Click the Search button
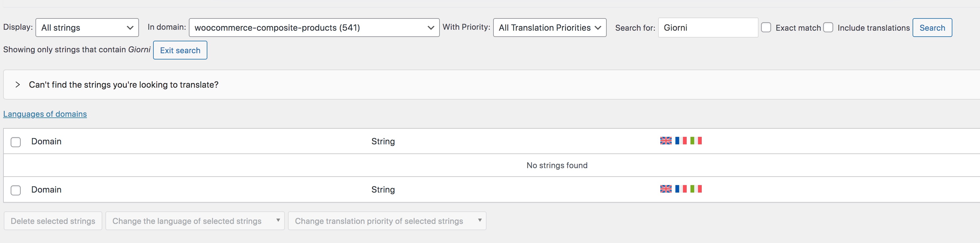This screenshot has height=243, width=980. (932, 28)
